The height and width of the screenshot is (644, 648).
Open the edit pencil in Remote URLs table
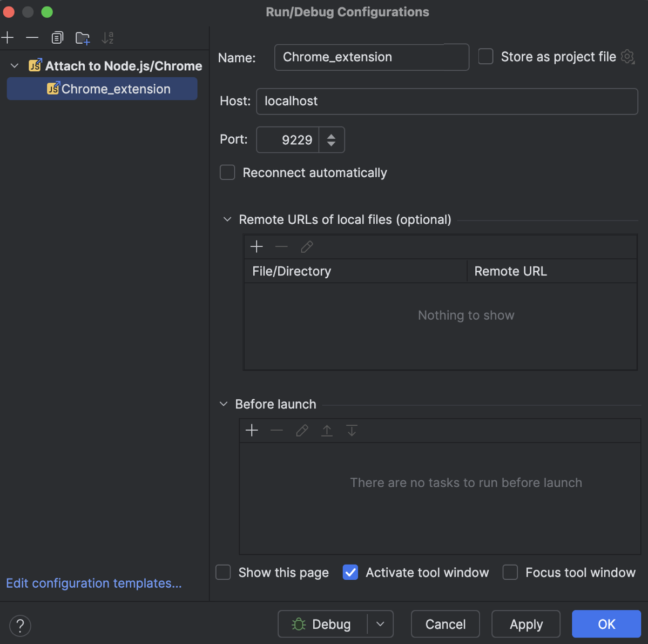306,246
